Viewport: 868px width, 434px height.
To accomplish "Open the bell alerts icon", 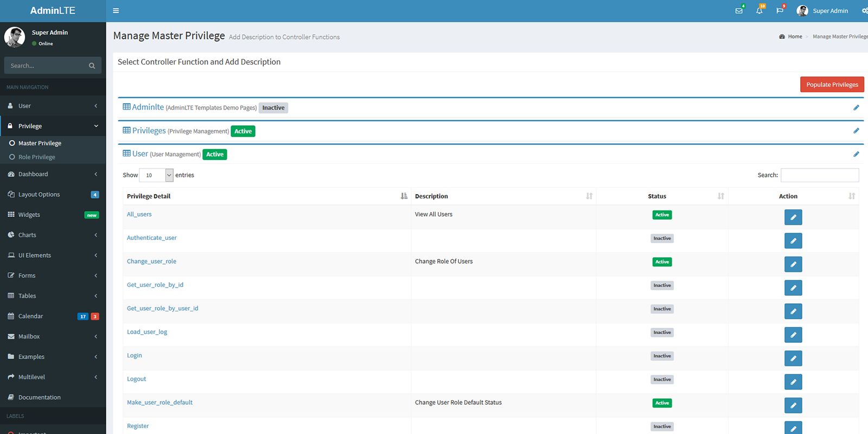I will tap(759, 11).
